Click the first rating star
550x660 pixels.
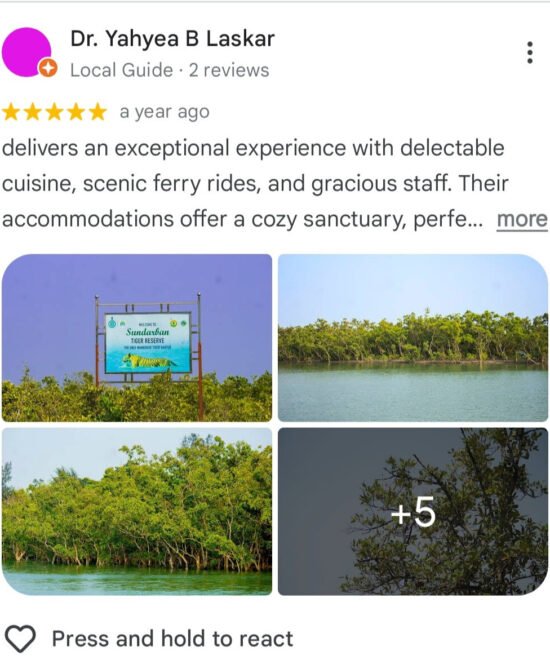point(11,112)
